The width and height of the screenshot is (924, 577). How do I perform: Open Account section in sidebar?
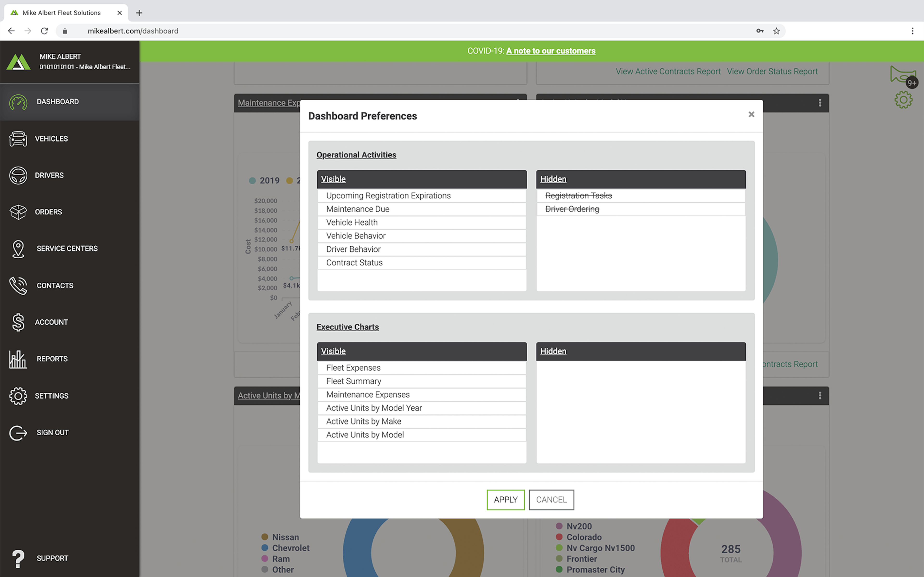(x=51, y=322)
